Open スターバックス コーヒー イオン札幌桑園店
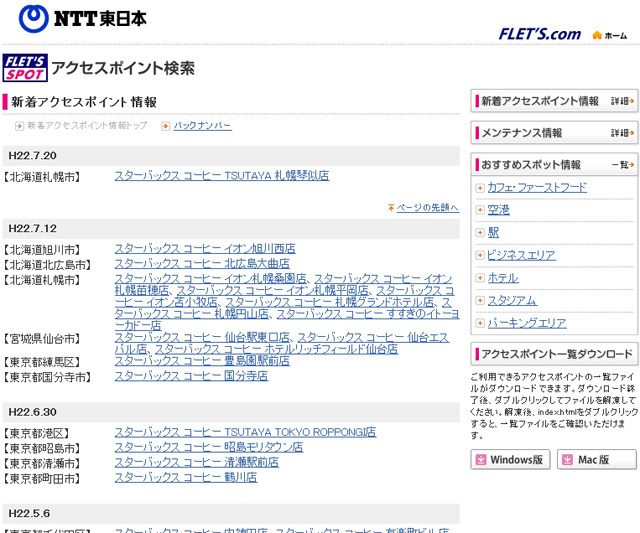The height and width of the screenshot is (533, 640). pos(211,279)
